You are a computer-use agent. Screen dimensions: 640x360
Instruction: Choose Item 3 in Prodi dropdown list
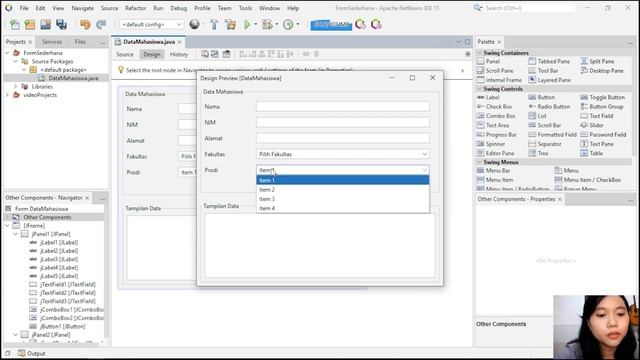343,199
